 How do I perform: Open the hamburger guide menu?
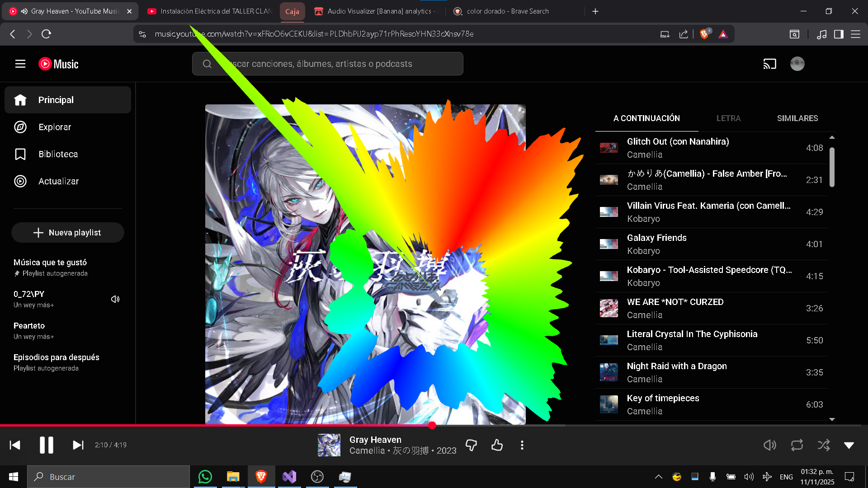[x=20, y=64]
